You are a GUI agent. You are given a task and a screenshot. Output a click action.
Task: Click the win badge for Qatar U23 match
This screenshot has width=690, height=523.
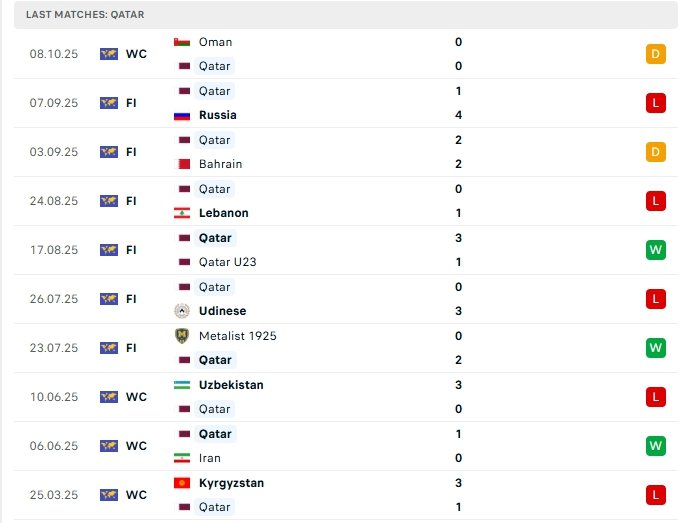656,250
